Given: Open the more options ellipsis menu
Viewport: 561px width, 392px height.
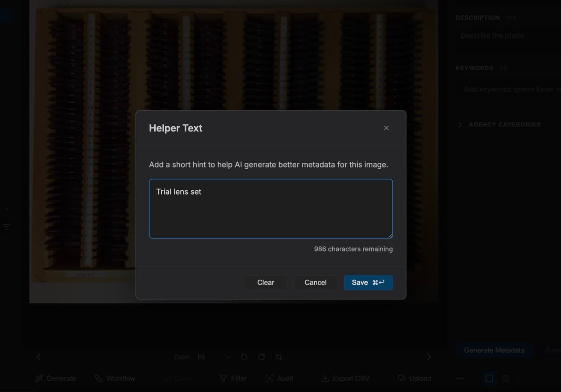Looking at the screenshot, I should (459, 378).
